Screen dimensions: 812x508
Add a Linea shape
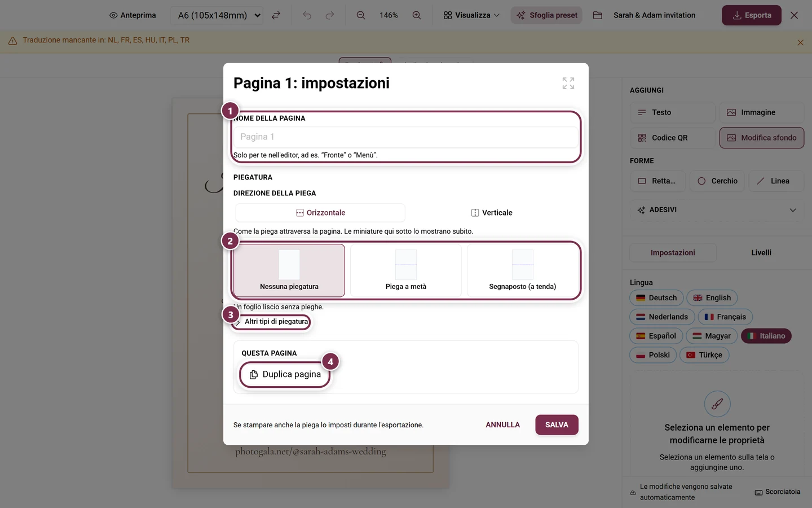click(777, 181)
